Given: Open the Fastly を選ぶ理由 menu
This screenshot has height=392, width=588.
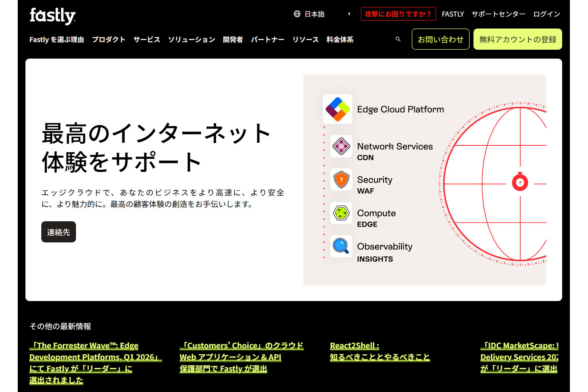Looking at the screenshot, I should 57,39.
